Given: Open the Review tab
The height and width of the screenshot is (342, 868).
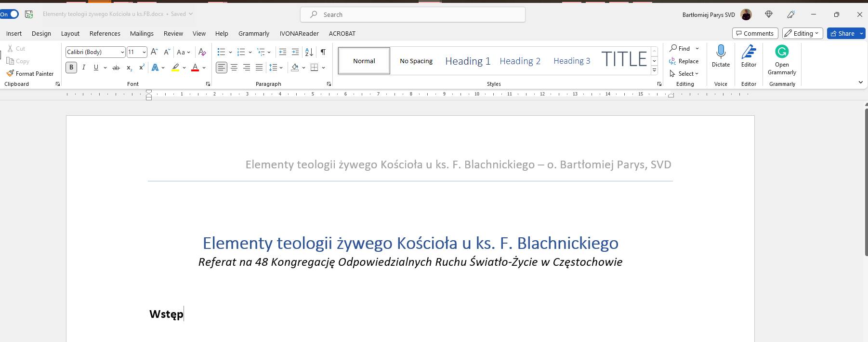Looking at the screenshot, I should [173, 33].
